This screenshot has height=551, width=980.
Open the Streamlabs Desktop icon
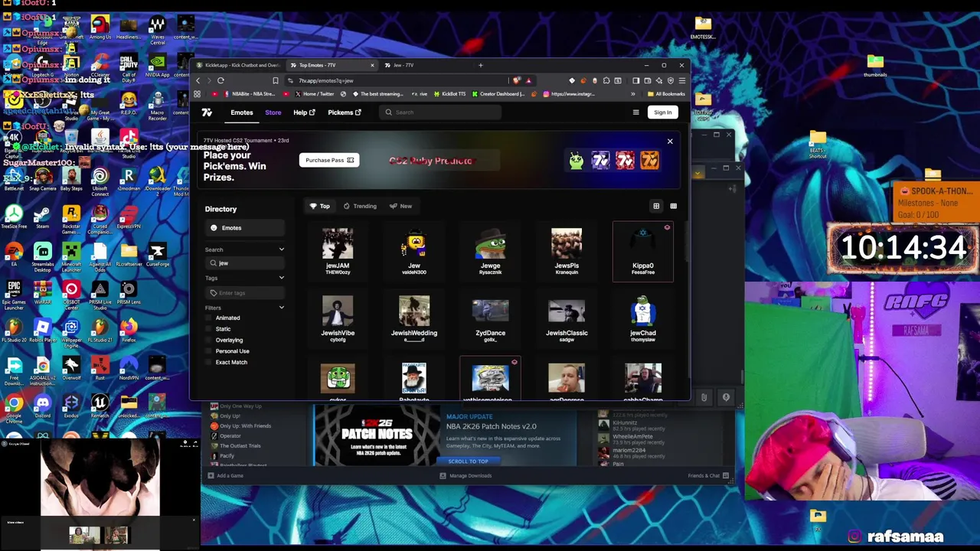[x=43, y=257]
